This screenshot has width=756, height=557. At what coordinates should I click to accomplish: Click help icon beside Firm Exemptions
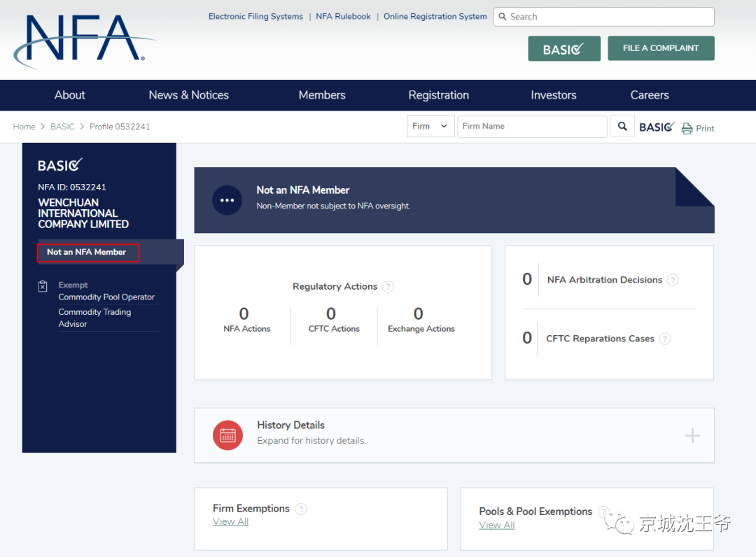click(x=301, y=509)
